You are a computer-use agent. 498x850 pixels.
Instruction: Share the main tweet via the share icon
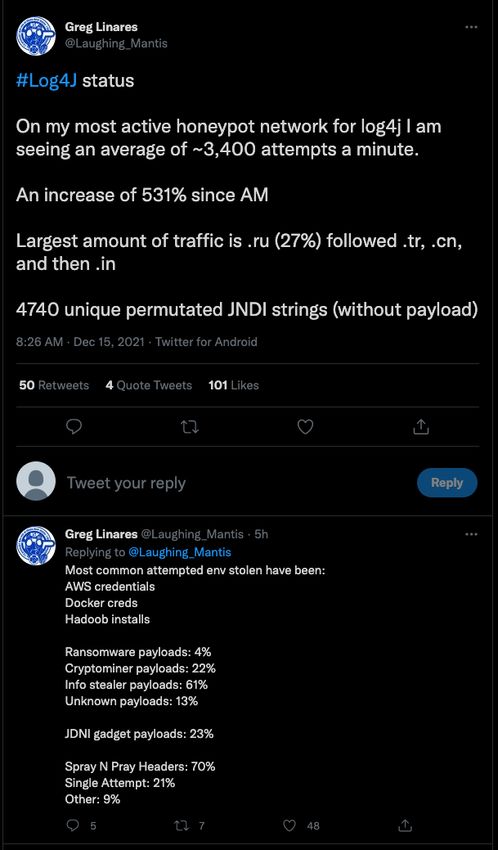tap(421, 427)
